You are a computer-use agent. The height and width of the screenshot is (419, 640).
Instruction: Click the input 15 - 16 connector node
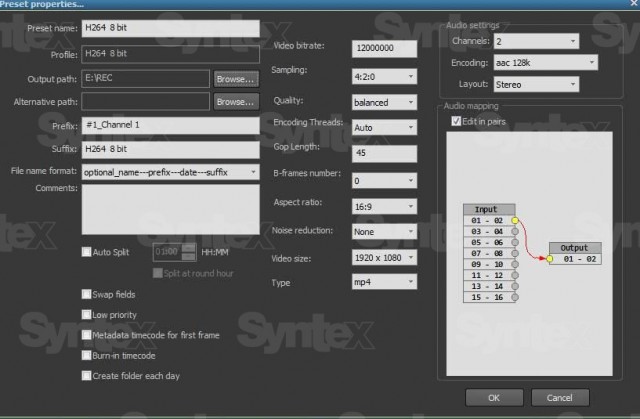515,297
